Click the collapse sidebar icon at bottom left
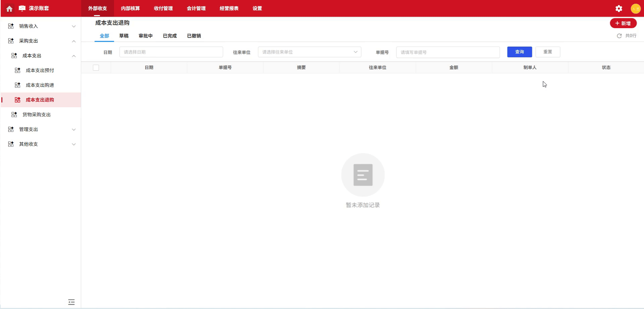 (71, 302)
